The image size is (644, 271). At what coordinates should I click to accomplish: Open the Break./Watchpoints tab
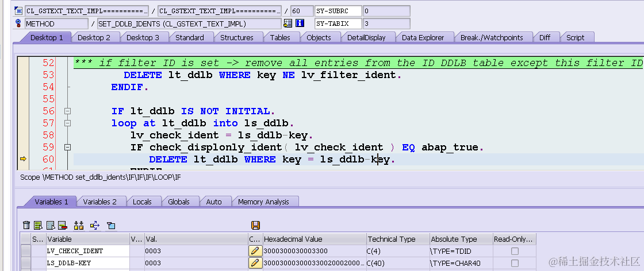click(x=492, y=37)
